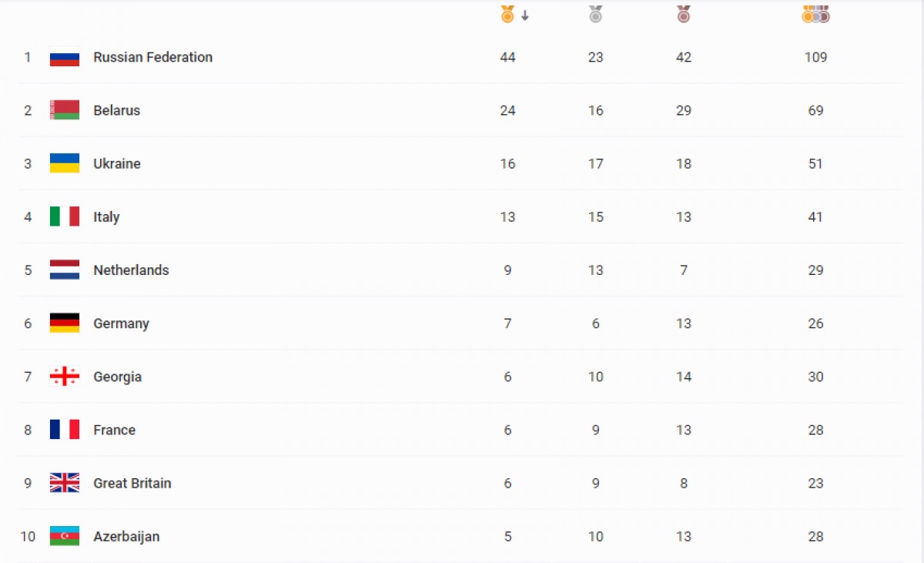
Task: Click the Great Britain flag
Action: tap(65, 483)
